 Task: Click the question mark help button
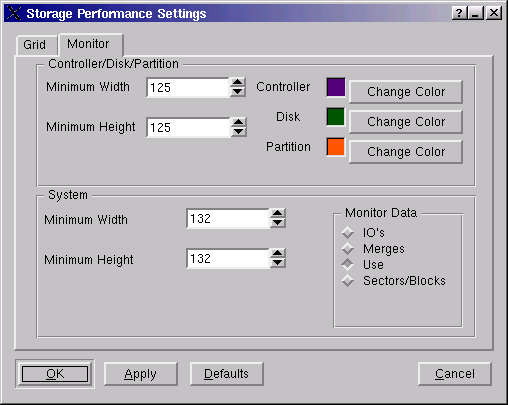pyautogui.click(x=459, y=13)
